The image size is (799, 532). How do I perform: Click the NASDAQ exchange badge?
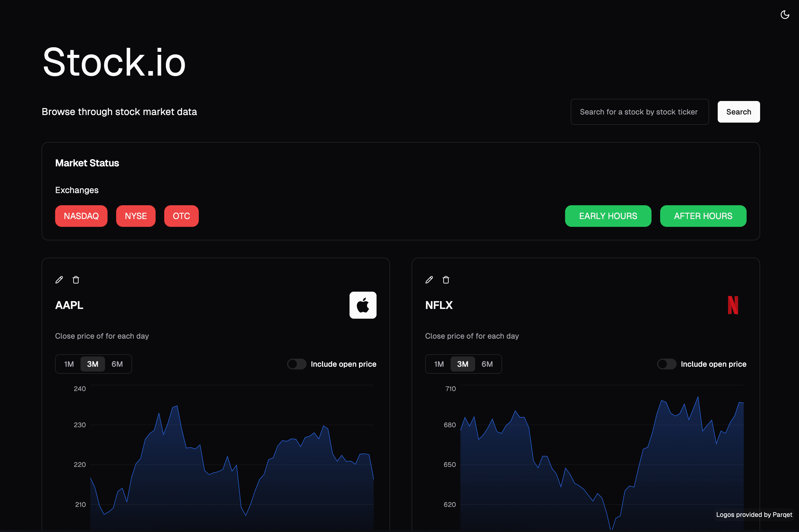pyautogui.click(x=81, y=216)
